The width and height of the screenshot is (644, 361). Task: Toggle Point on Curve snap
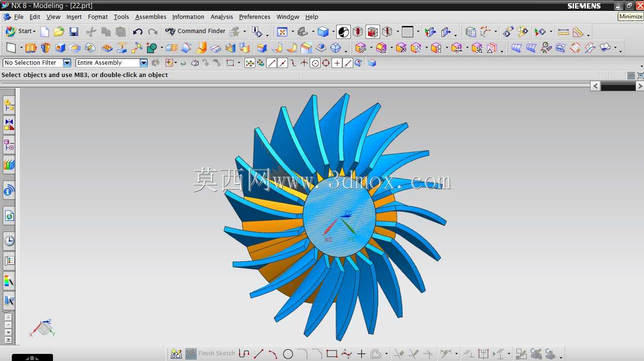348,63
